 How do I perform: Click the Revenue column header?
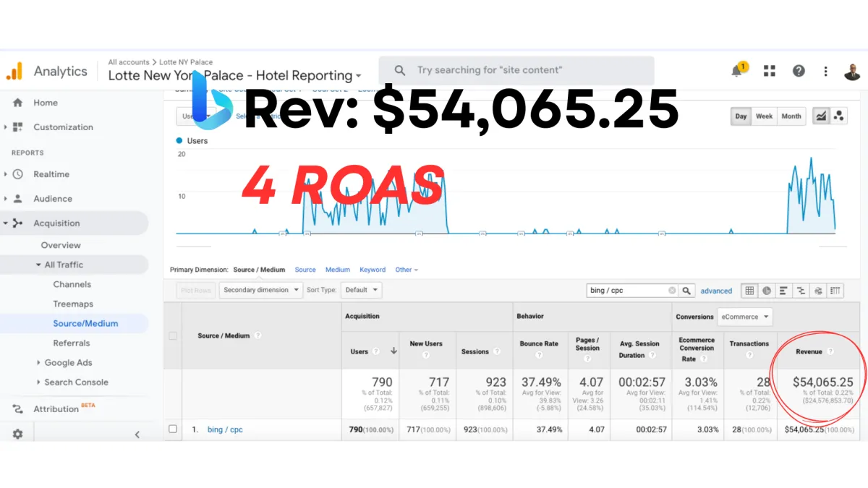click(809, 351)
